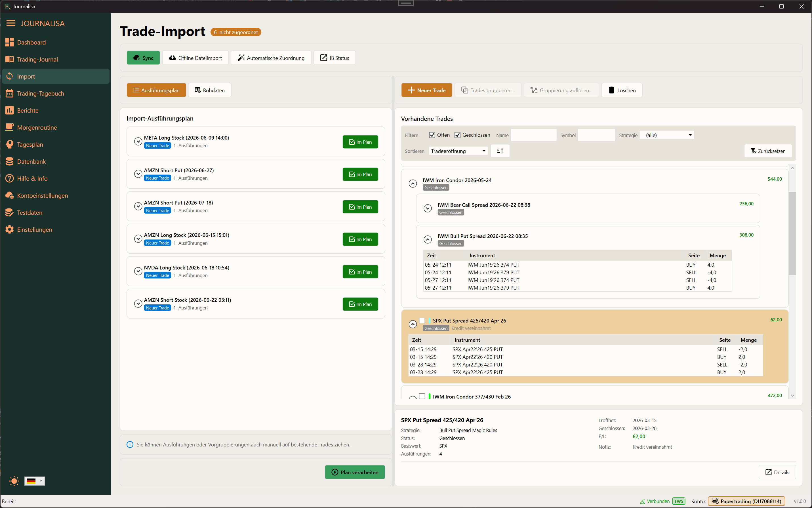Toggle Im Plan for AMZN Short Stock
Screen dimensions: 812x508
click(x=360, y=304)
